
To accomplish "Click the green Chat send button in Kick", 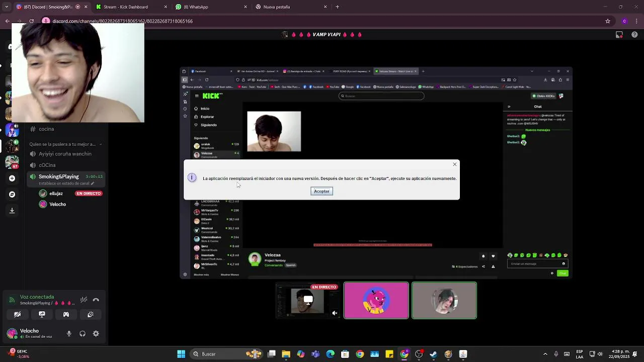I will (562, 273).
